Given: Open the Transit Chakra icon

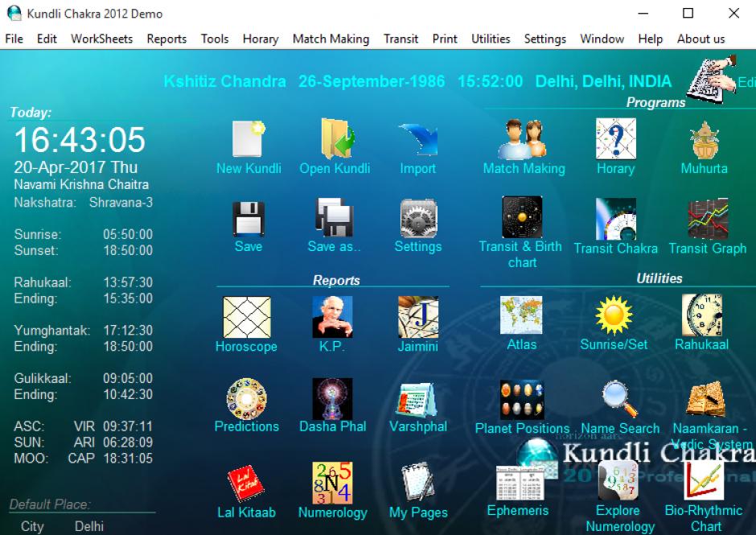Looking at the screenshot, I should tap(616, 219).
